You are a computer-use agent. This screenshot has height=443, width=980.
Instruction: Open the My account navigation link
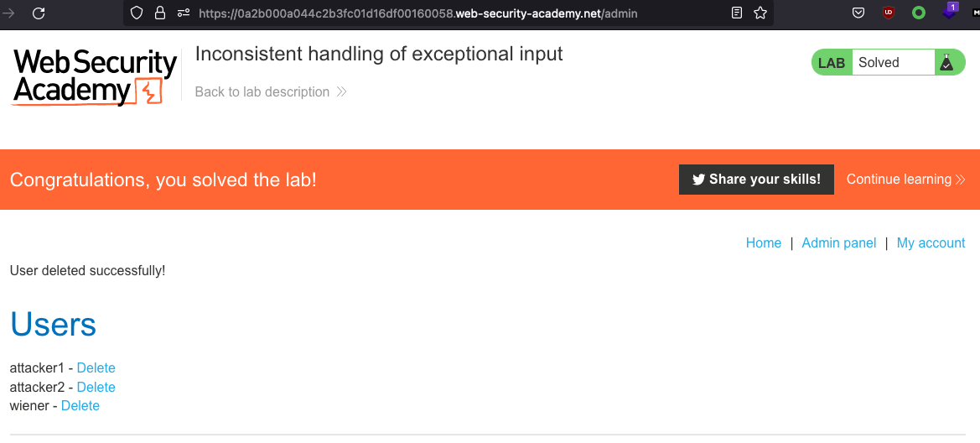coord(931,243)
